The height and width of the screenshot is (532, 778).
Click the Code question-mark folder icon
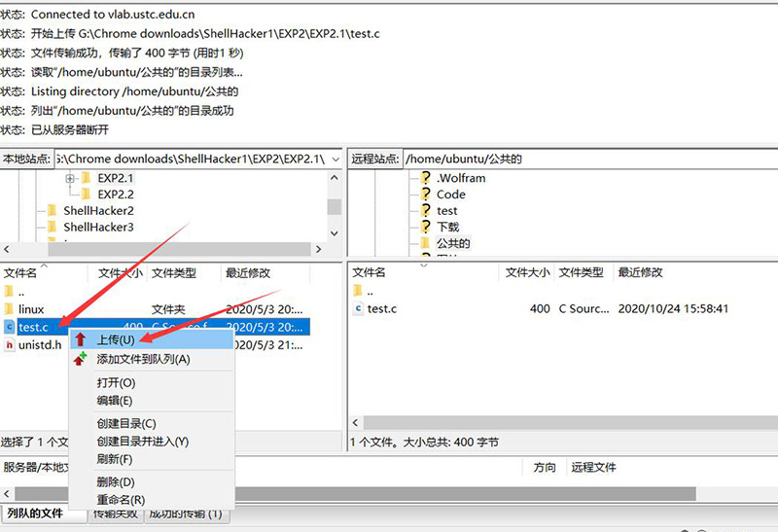(x=425, y=195)
